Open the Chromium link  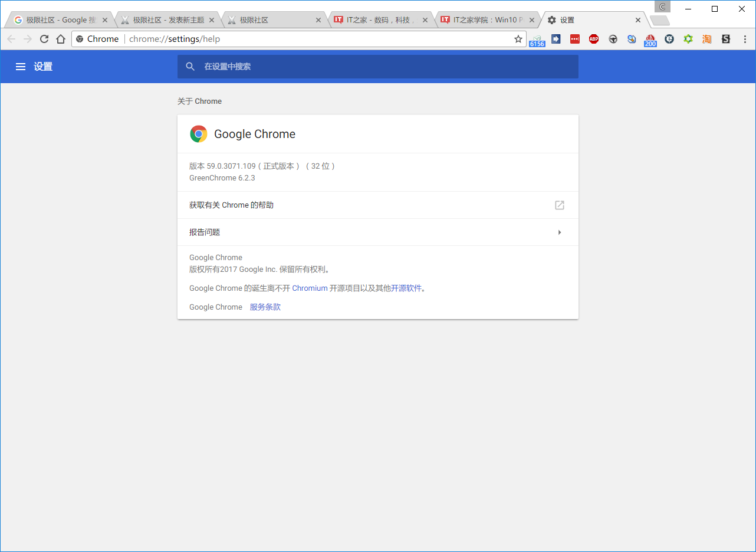pyautogui.click(x=310, y=288)
